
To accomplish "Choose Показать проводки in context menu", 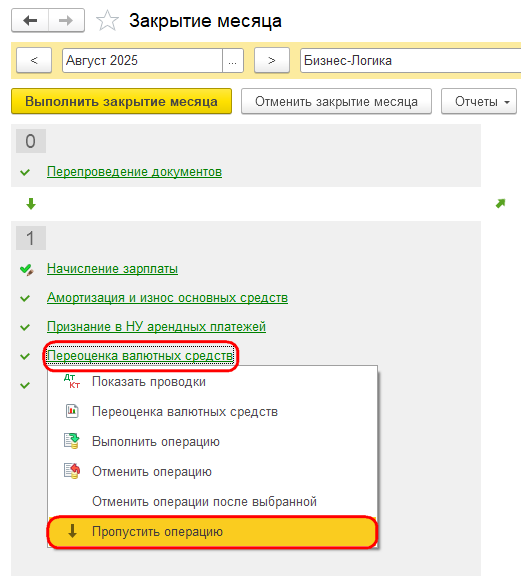I will (x=212, y=382).
